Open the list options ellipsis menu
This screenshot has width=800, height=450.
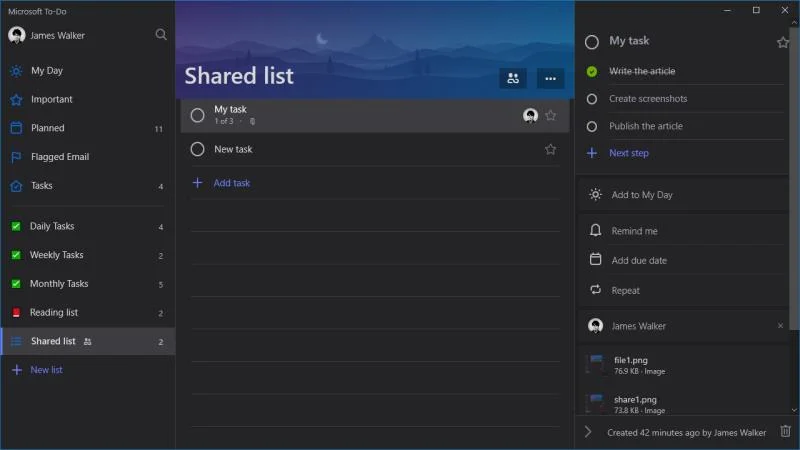[x=551, y=79]
